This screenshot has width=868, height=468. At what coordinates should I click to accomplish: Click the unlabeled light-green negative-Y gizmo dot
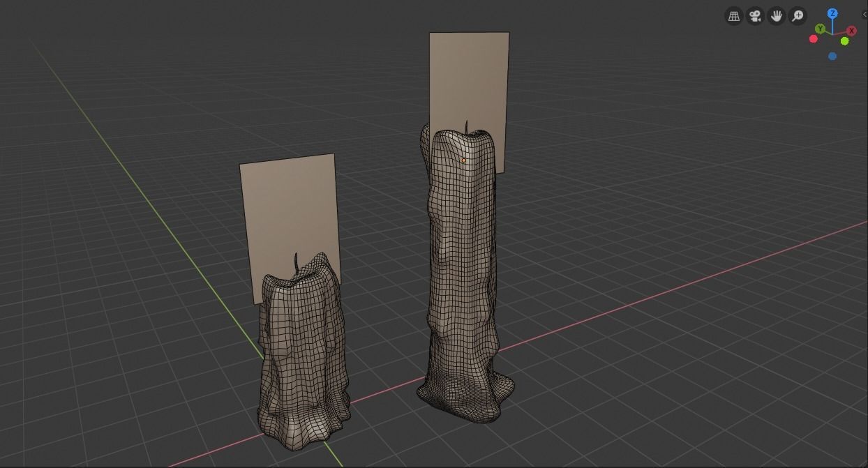coord(844,41)
